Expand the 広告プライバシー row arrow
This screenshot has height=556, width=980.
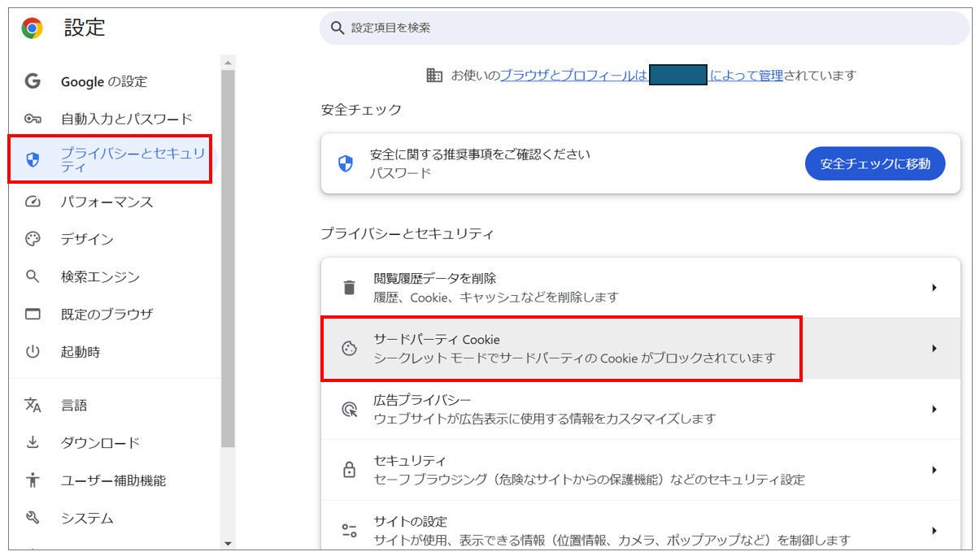click(934, 409)
